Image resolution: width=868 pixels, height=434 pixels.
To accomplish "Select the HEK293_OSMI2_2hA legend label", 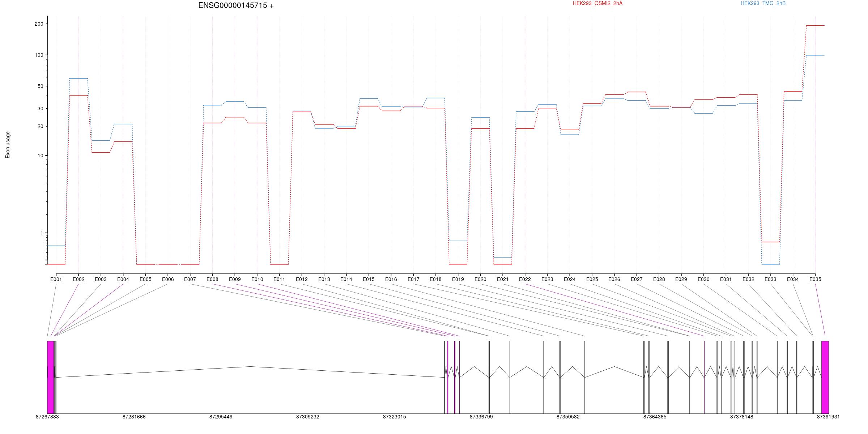I will click(597, 3).
